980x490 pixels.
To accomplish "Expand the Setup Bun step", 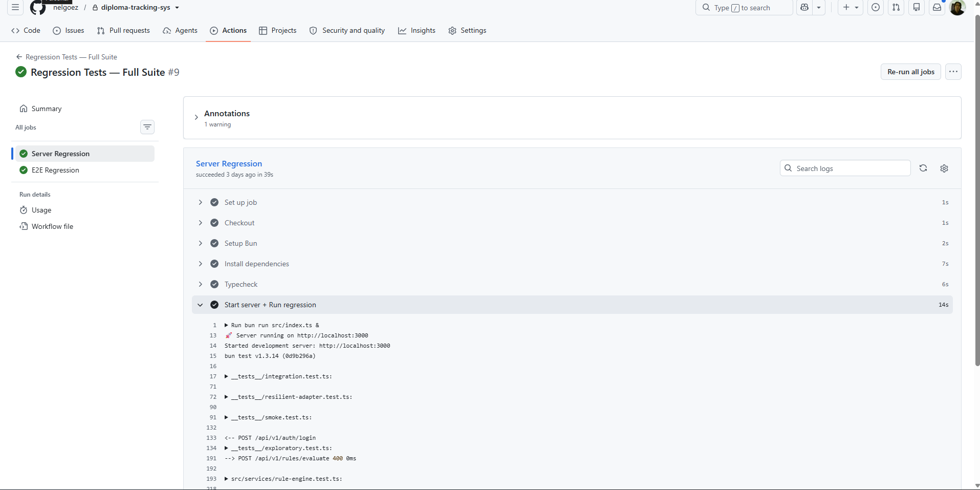I will coord(572,243).
